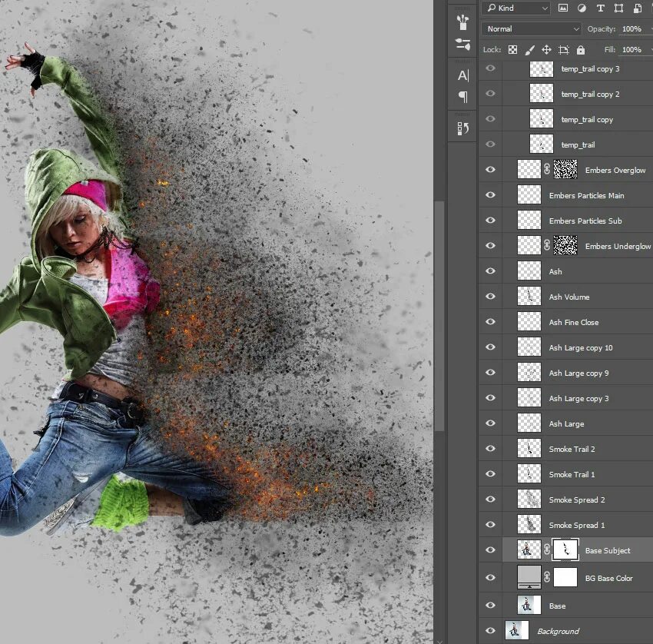The height and width of the screenshot is (644, 653).
Task: Click the Base Subject layer thumbnail
Action: coord(529,549)
